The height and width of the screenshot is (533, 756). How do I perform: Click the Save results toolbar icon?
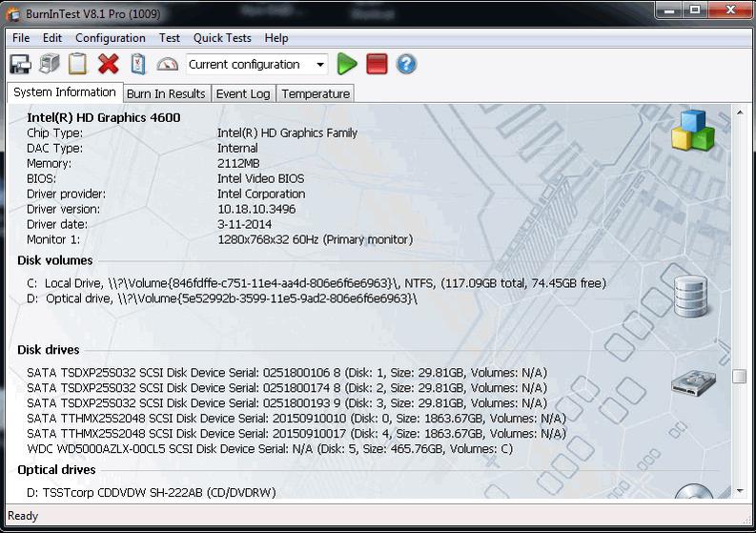20,64
